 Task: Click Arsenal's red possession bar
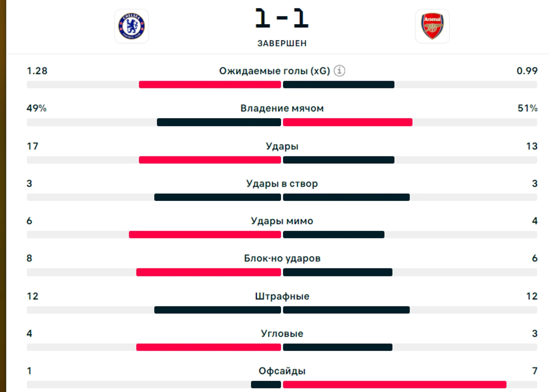point(348,122)
